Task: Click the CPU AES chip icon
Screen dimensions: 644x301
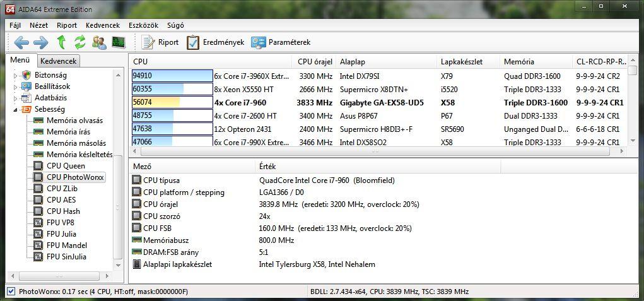Action: click(x=38, y=200)
